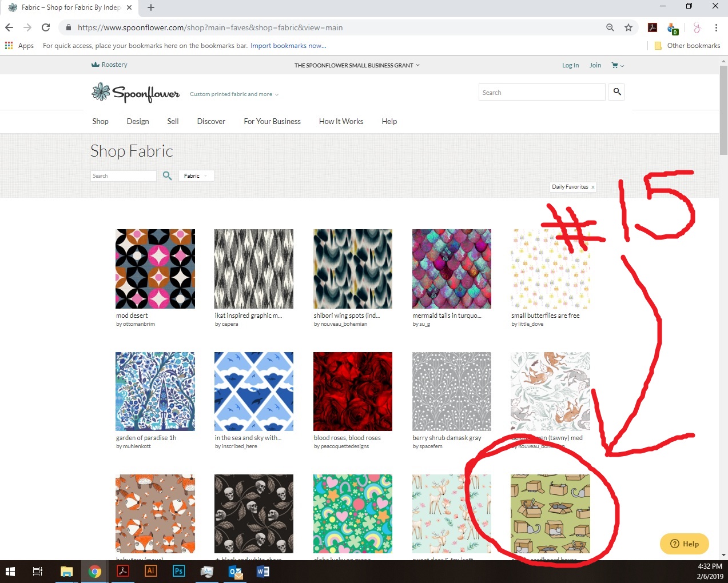This screenshot has height=583, width=728.
Task: Open the garden of paradise 1h thumbnail
Action: pos(156,392)
